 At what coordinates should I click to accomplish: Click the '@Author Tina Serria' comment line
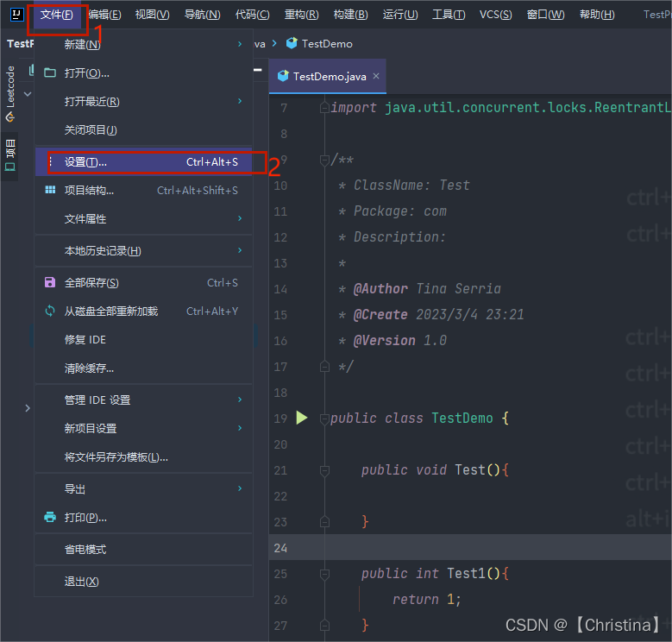coord(419,289)
